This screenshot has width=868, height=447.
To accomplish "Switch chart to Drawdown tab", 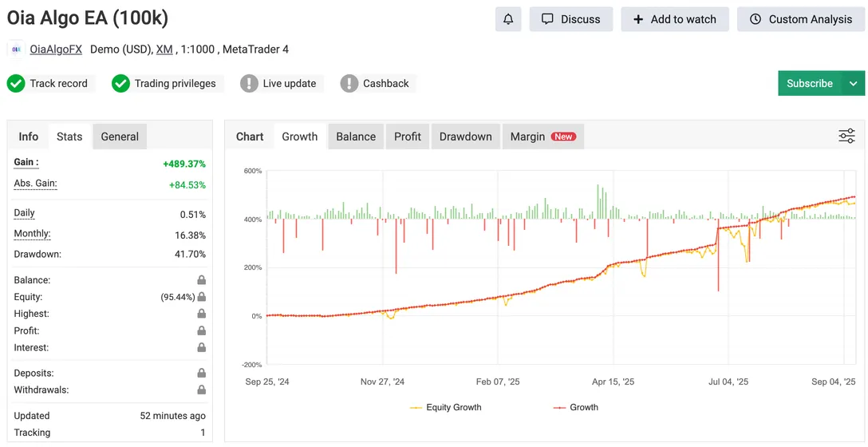I will (465, 136).
